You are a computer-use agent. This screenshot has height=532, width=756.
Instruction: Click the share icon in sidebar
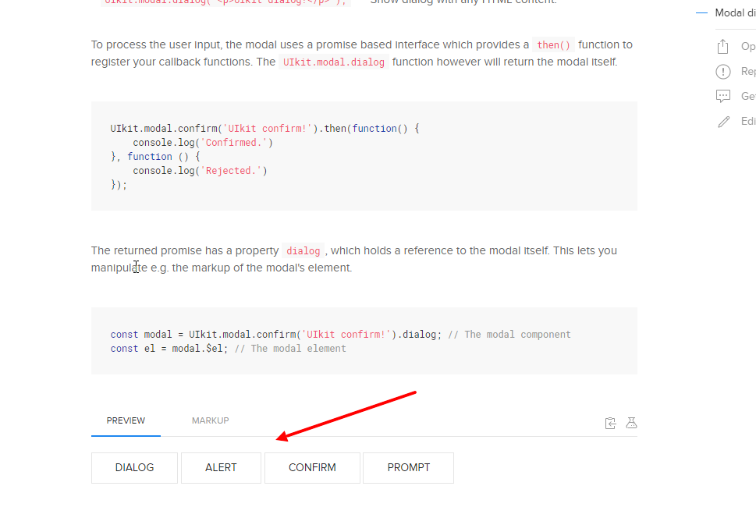[x=723, y=47]
